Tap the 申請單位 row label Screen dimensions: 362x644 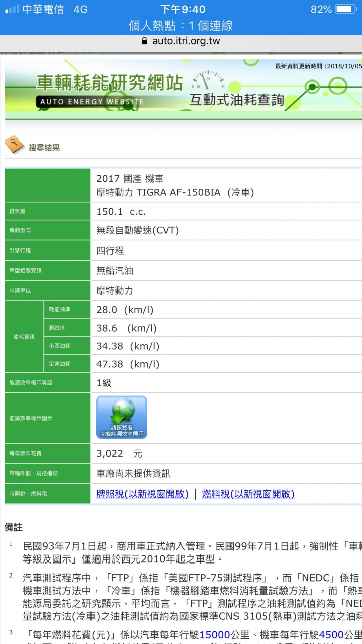(20, 290)
